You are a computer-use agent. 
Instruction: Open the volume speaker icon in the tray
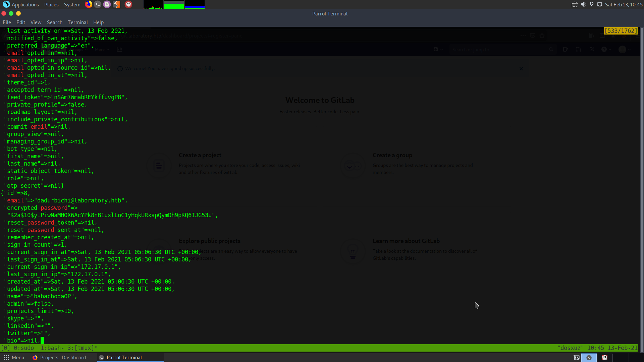click(584, 4)
